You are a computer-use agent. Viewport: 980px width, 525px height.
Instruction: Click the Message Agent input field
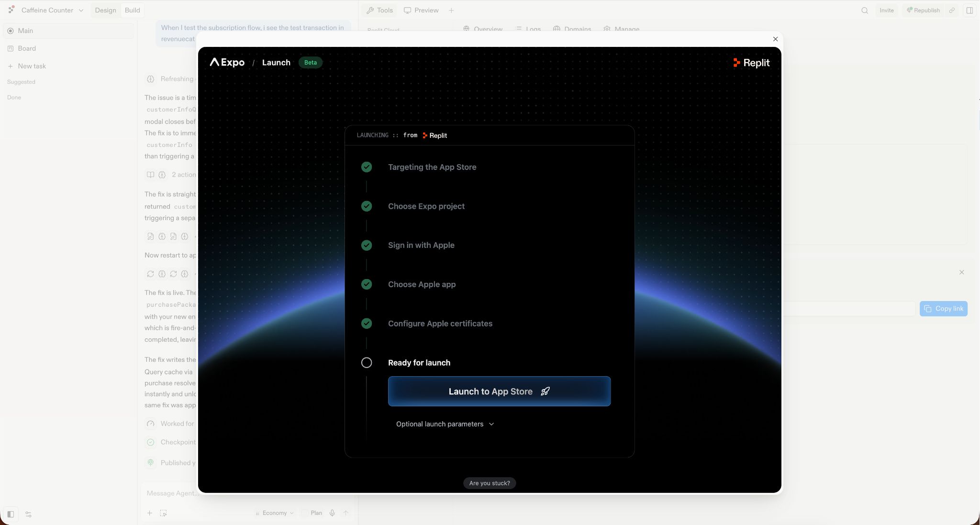click(172, 493)
